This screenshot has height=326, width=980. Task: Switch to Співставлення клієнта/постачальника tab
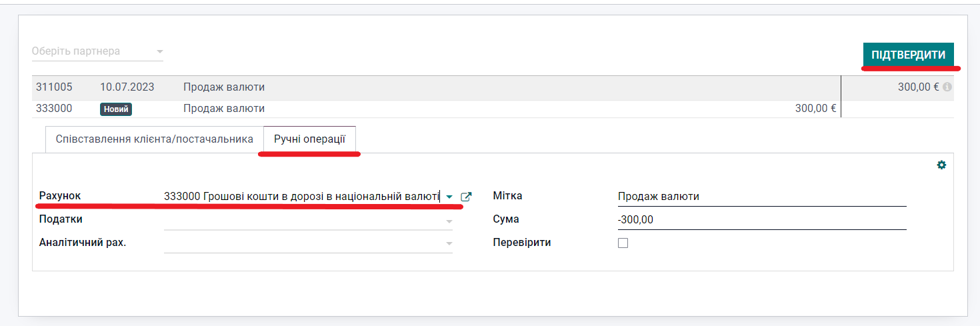click(154, 139)
